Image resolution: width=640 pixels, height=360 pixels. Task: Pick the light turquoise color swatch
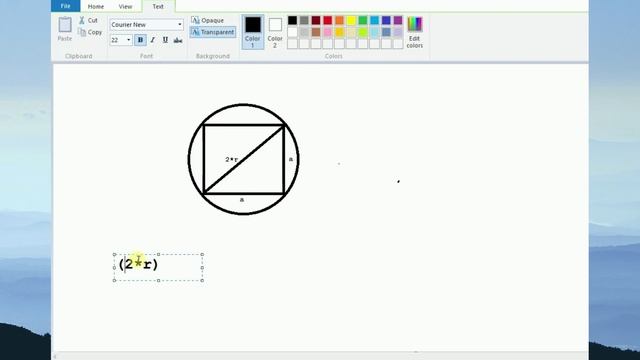click(x=375, y=32)
